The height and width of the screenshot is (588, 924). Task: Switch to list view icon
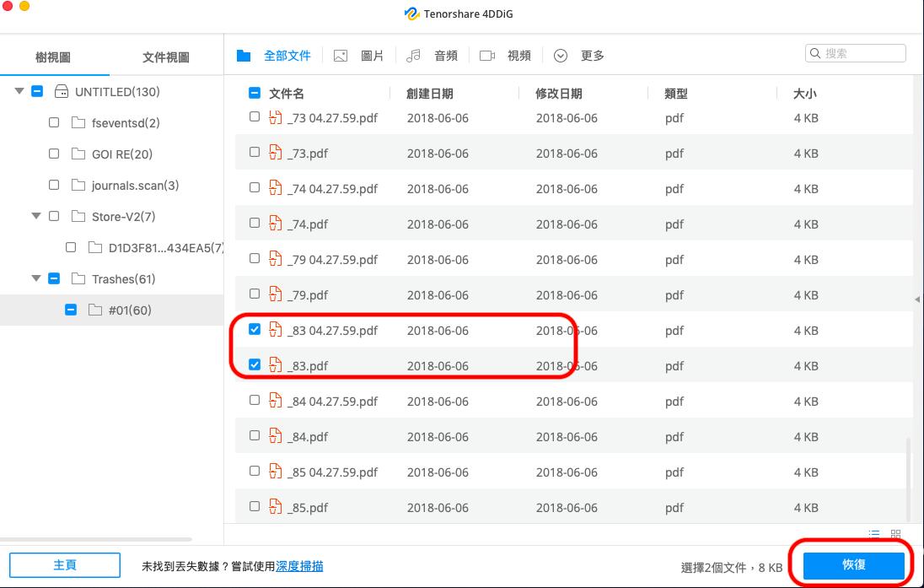[x=874, y=534]
